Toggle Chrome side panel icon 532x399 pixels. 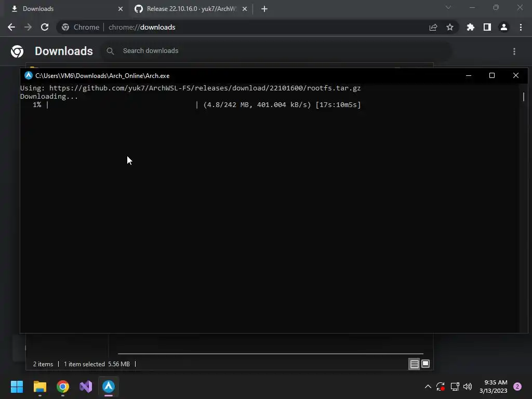(487, 27)
